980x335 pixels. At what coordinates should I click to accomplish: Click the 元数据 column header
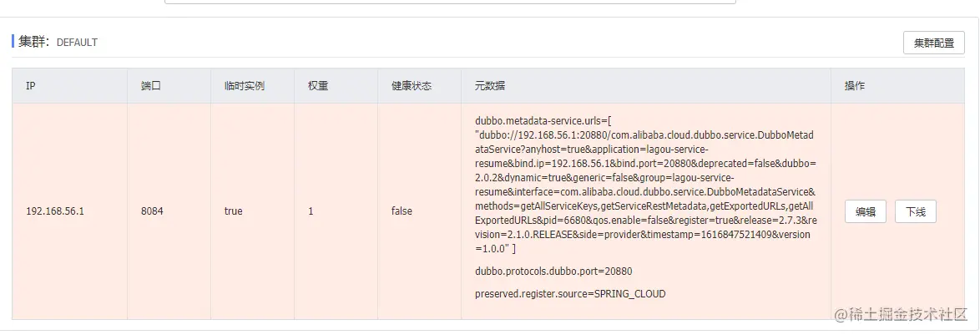tap(489, 86)
